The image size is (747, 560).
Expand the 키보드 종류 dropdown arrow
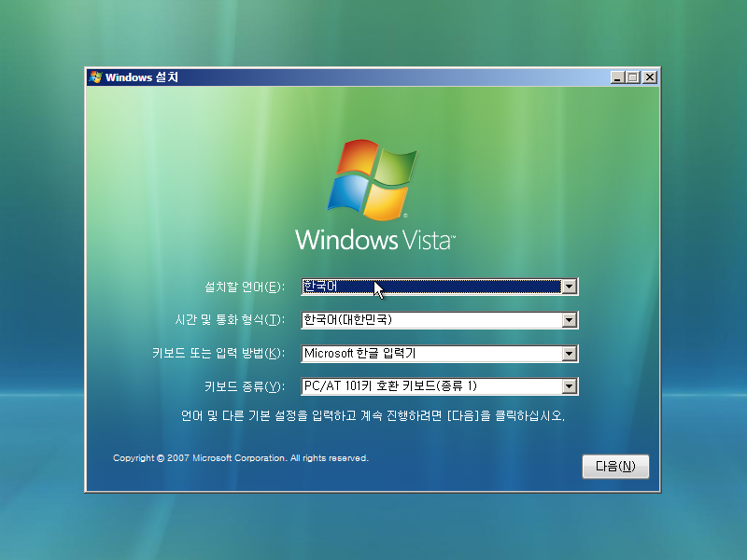coord(569,386)
